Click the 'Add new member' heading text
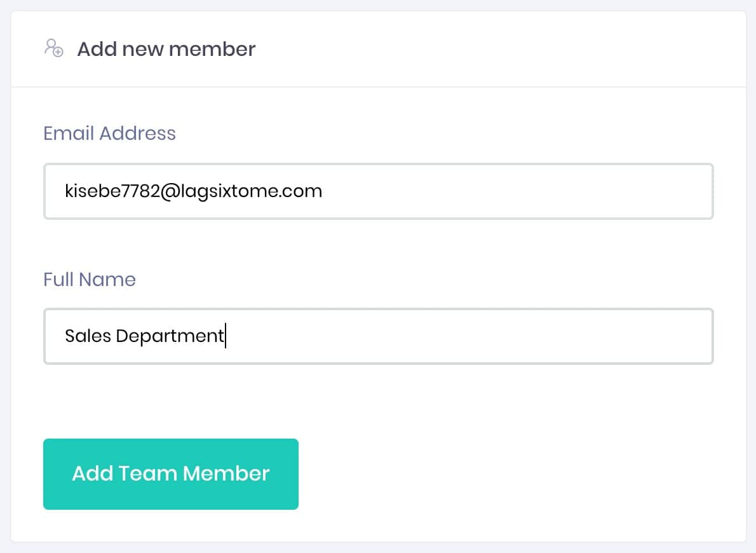Screen dimensions: 756x553 tap(166, 49)
